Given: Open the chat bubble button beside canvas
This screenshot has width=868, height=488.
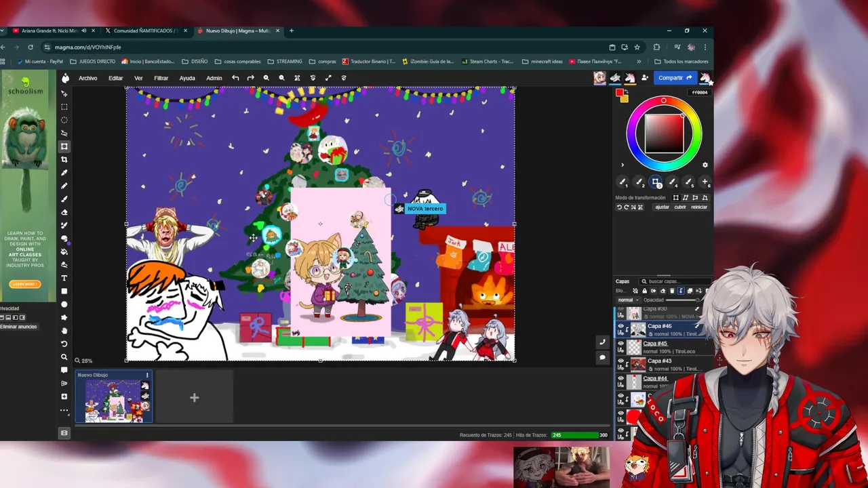Looking at the screenshot, I should coord(602,357).
